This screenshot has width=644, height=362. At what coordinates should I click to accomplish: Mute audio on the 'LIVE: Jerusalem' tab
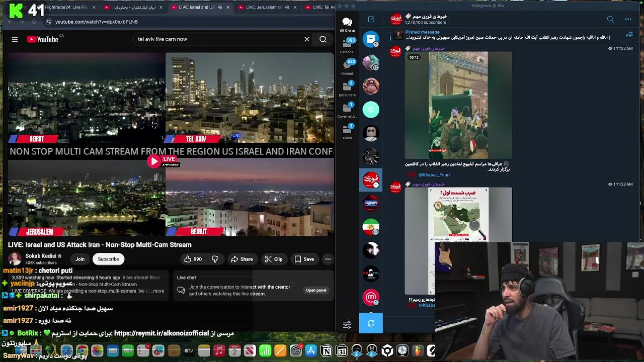pyautogui.click(x=287, y=8)
